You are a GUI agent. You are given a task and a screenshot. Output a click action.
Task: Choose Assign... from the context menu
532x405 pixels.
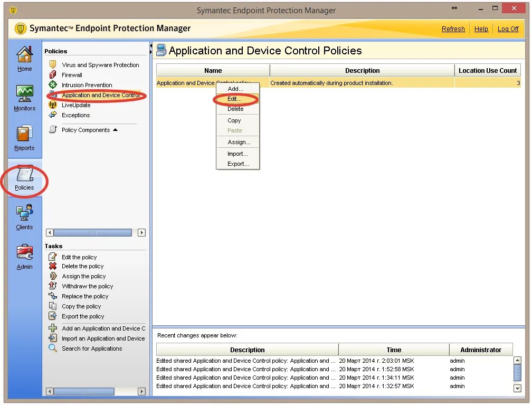point(237,142)
